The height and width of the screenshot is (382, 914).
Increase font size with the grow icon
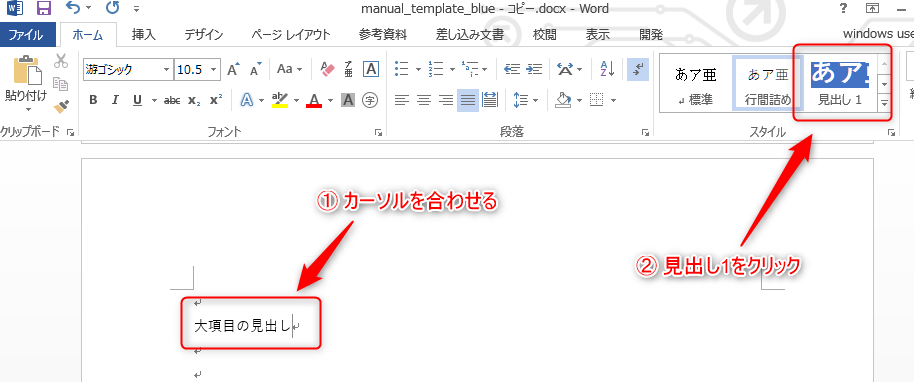pos(233,69)
